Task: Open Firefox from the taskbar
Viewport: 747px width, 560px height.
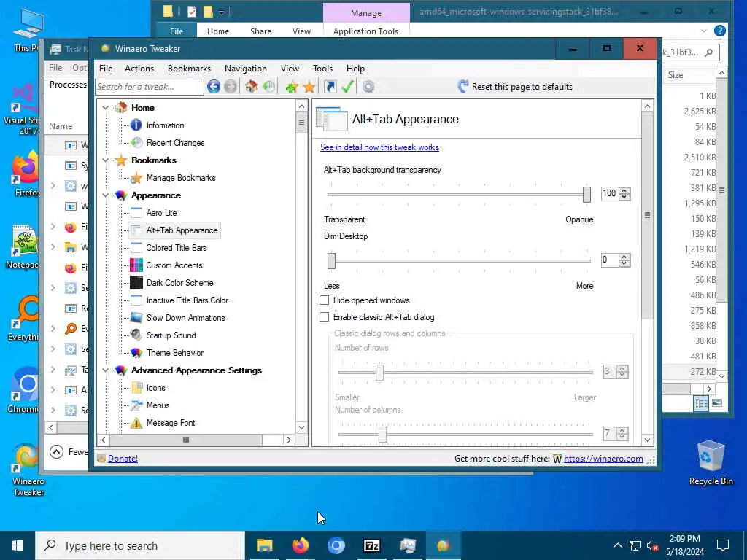Action: [x=300, y=545]
